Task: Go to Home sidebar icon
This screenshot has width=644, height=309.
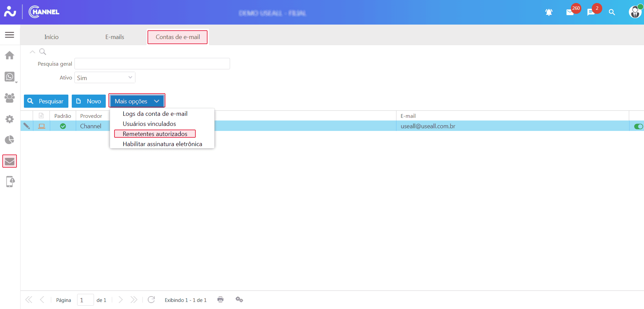Action: pyautogui.click(x=9, y=55)
